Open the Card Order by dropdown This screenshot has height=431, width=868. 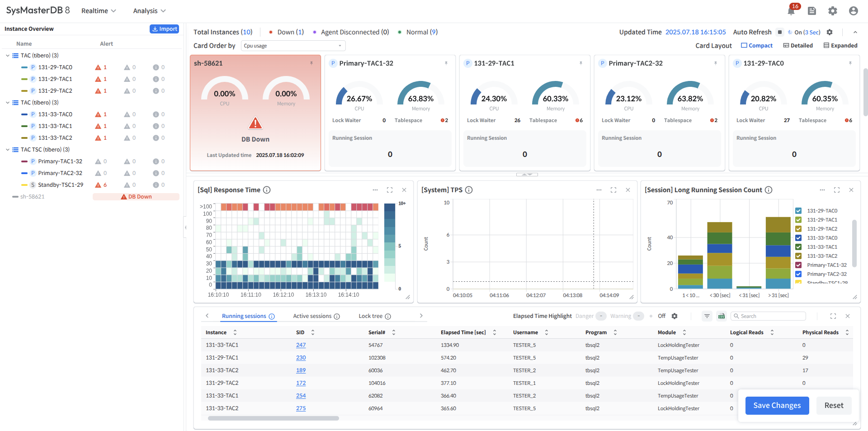pyautogui.click(x=293, y=46)
